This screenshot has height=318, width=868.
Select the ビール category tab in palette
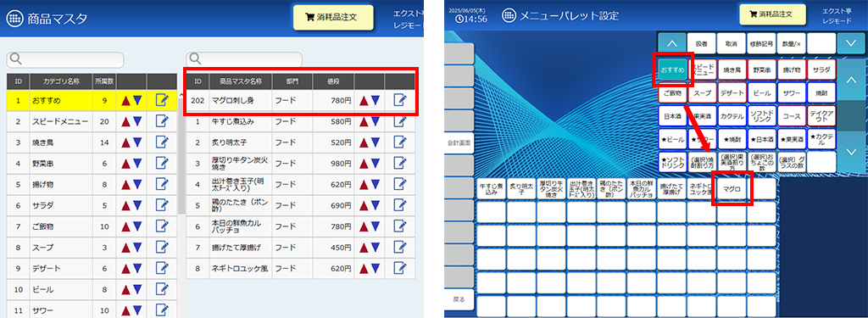[762, 93]
